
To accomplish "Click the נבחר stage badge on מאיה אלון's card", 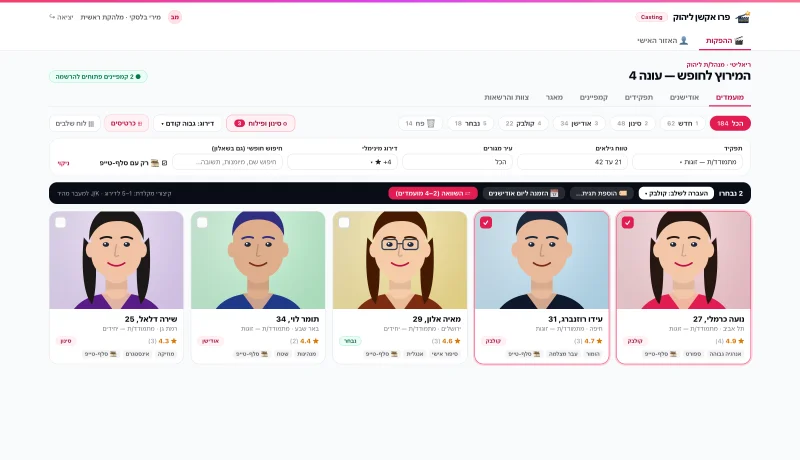I will 350,341.
